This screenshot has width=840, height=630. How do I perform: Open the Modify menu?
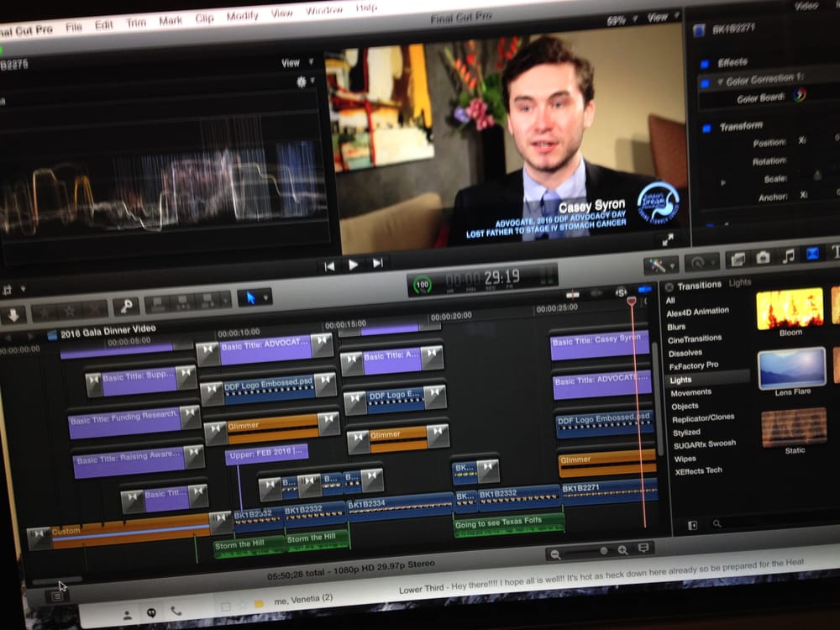click(x=242, y=16)
